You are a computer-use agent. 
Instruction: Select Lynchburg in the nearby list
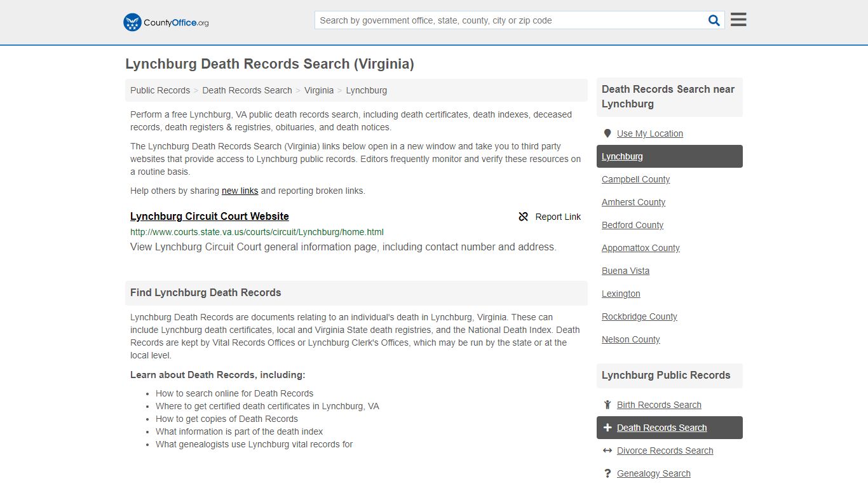[x=670, y=156]
